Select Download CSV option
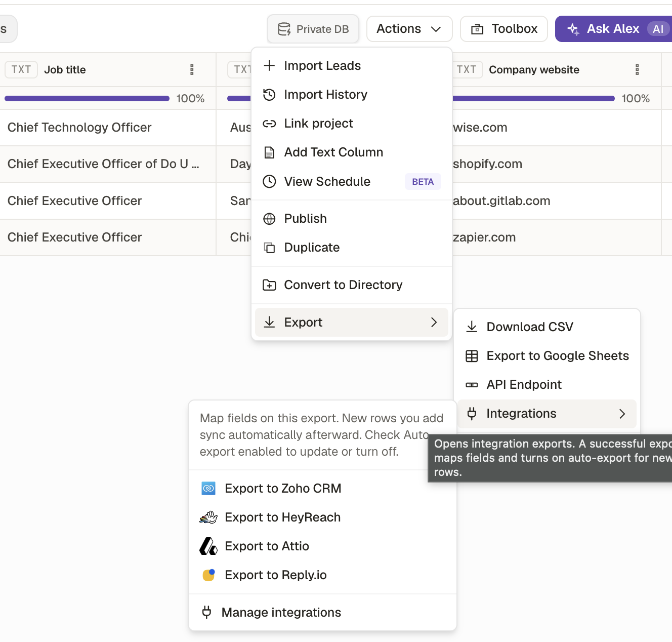The image size is (672, 642). [547, 327]
